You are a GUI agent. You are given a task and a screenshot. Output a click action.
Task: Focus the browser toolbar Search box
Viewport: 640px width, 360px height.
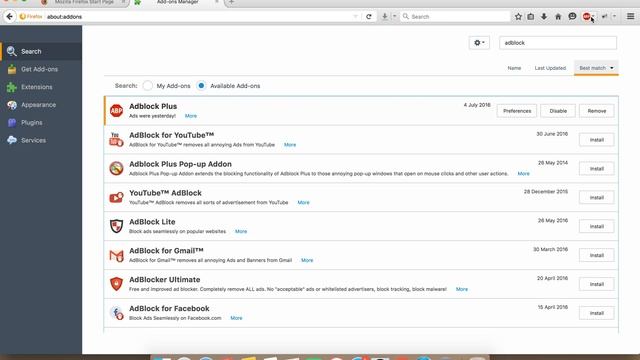click(455, 17)
